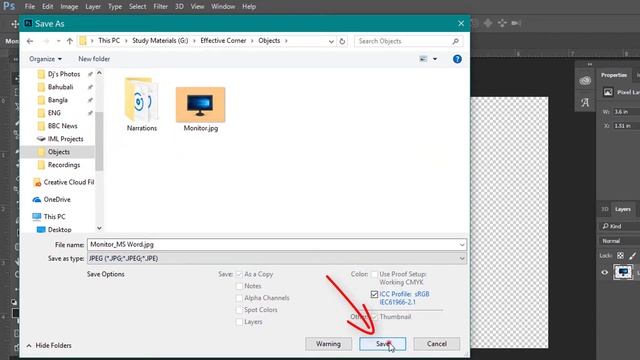Open the dialog help icon
This screenshot has height=360, width=640.
tap(457, 59)
